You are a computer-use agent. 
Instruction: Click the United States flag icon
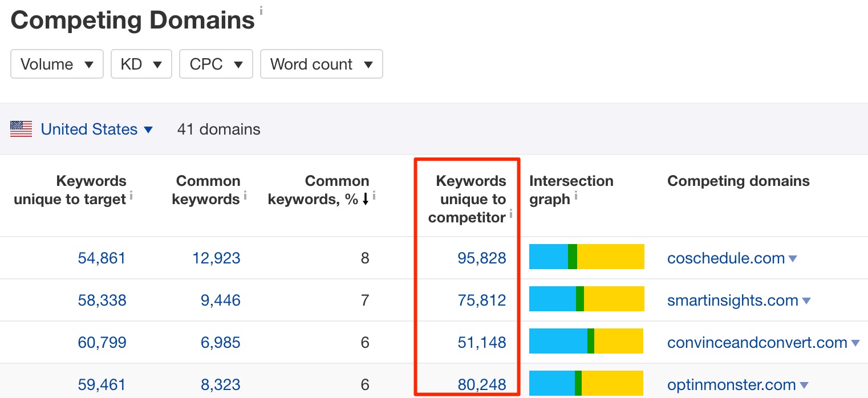pos(21,129)
